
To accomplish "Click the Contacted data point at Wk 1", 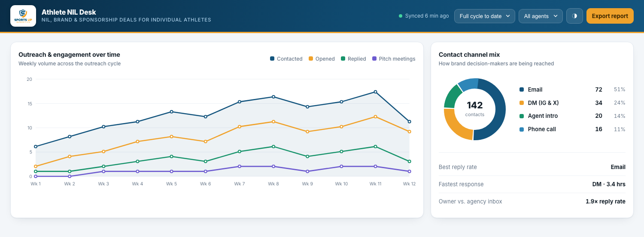I will (36, 147).
